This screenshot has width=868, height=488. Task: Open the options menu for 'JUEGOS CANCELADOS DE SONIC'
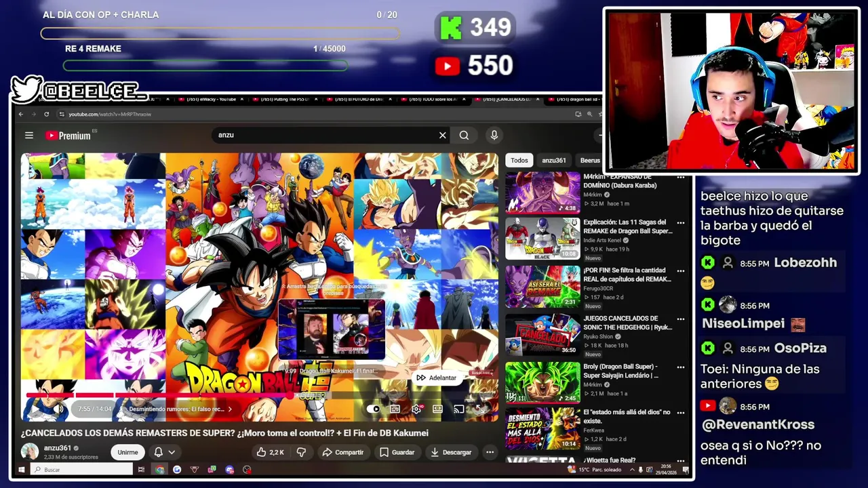680,319
